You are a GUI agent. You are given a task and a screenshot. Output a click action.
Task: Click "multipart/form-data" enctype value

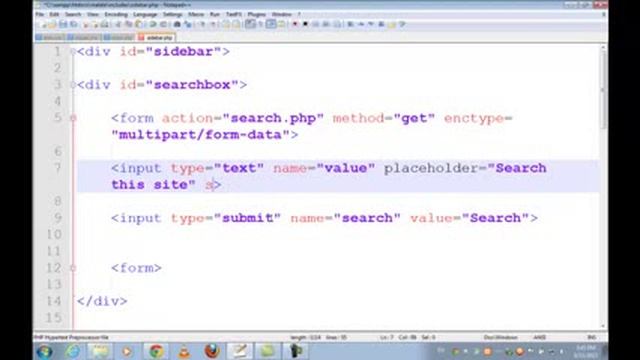[200, 135]
